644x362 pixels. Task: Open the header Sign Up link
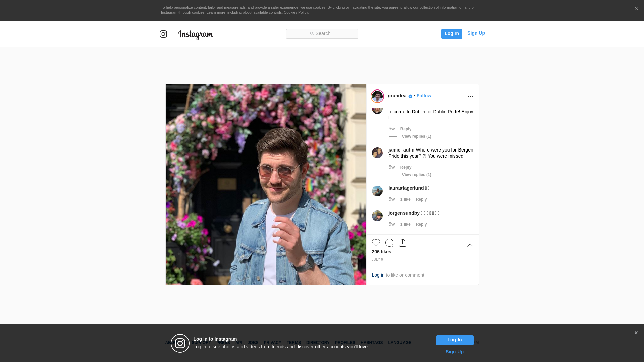point(476,33)
